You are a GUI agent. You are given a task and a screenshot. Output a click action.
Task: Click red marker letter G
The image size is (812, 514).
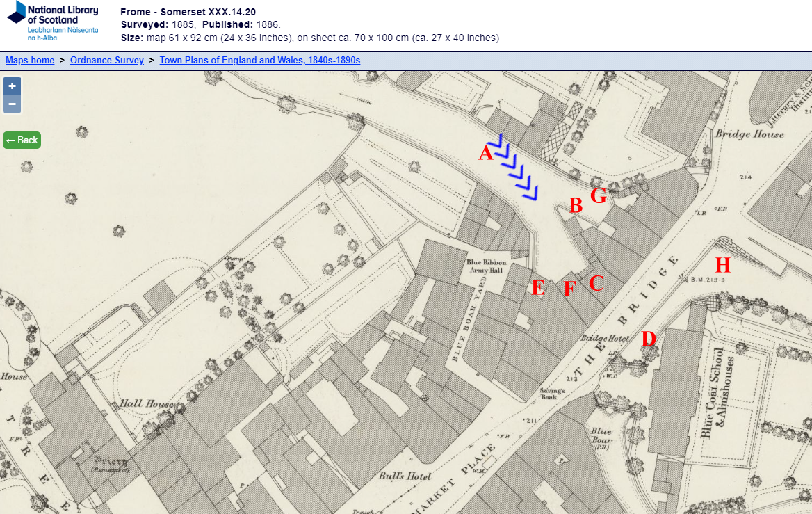click(x=599, y=195)
